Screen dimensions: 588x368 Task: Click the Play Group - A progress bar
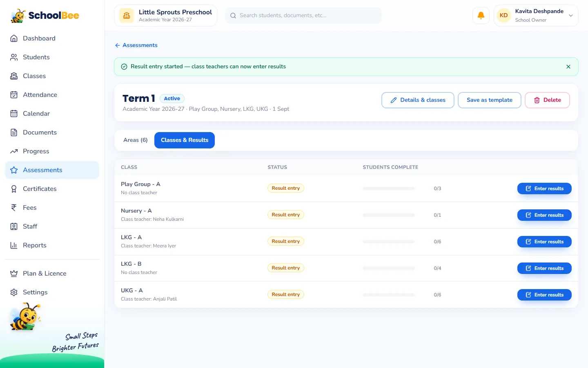point(389,188)
